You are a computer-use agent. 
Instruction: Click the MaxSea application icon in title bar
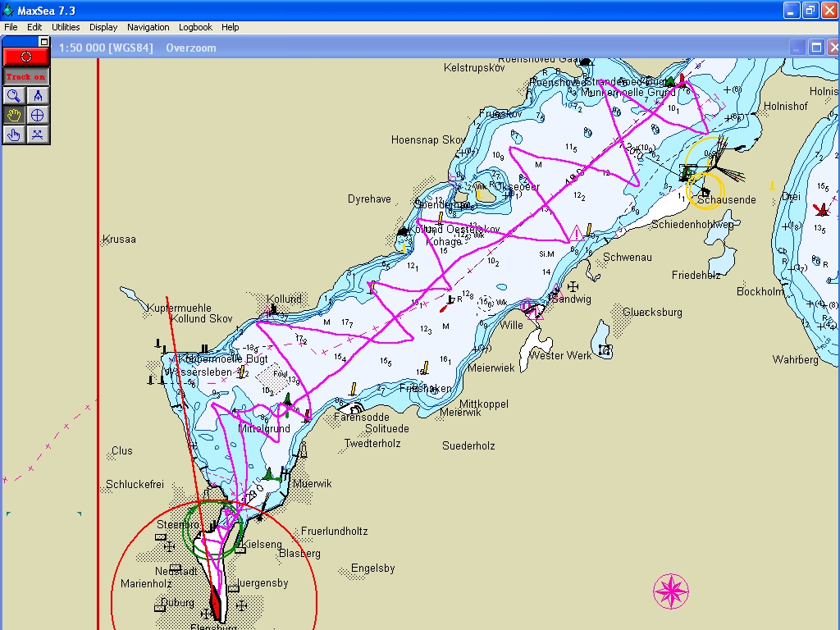pyautogui.click(x=8, y=10)
